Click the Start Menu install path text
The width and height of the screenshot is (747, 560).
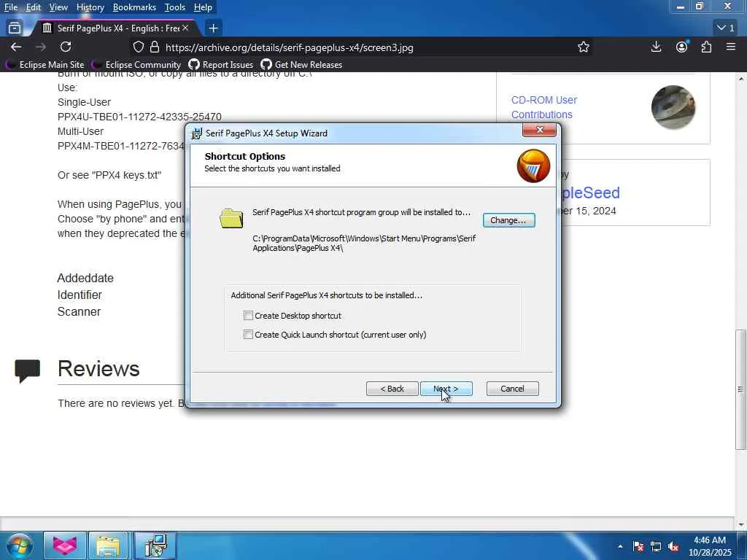364,243
